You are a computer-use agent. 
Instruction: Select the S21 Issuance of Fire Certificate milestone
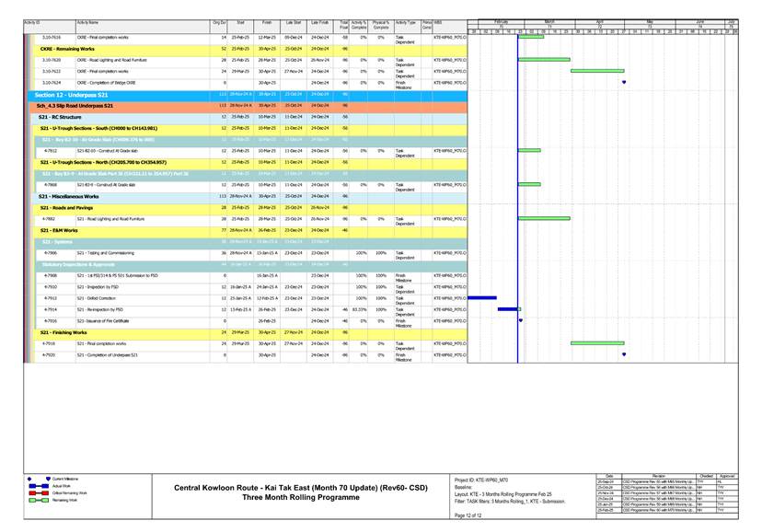coord(520,320)
